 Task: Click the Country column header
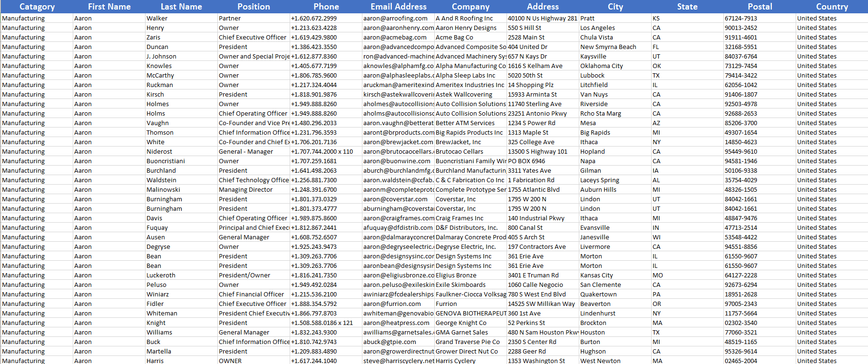point(832,7)
